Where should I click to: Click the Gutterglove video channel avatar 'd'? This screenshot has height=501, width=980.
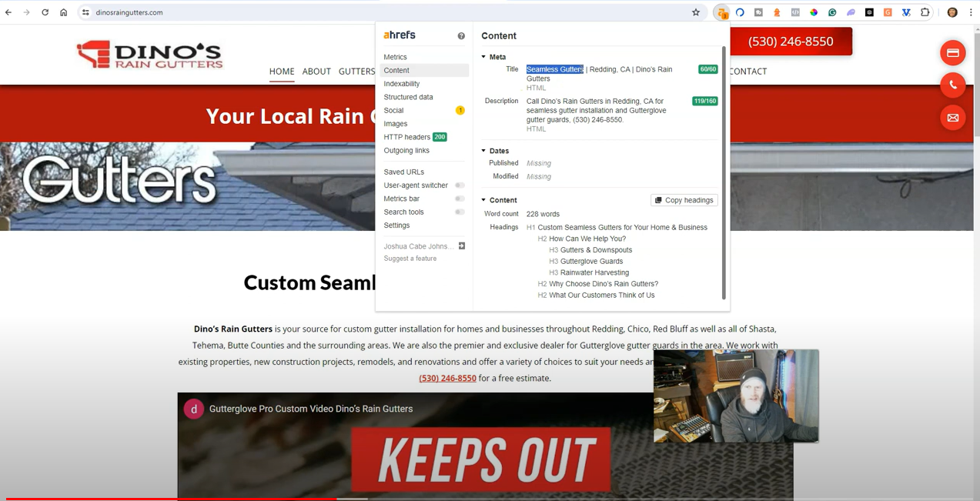click(193, 409)
